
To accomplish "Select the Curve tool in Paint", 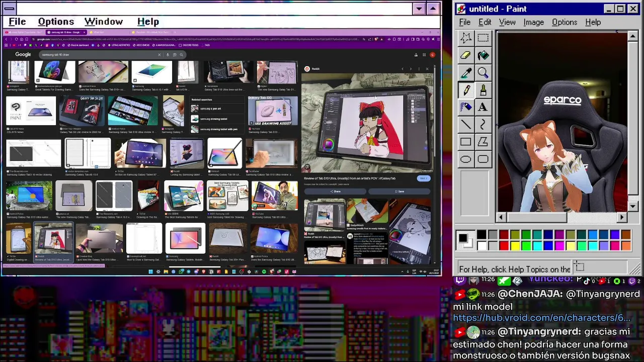I will 483,125.
